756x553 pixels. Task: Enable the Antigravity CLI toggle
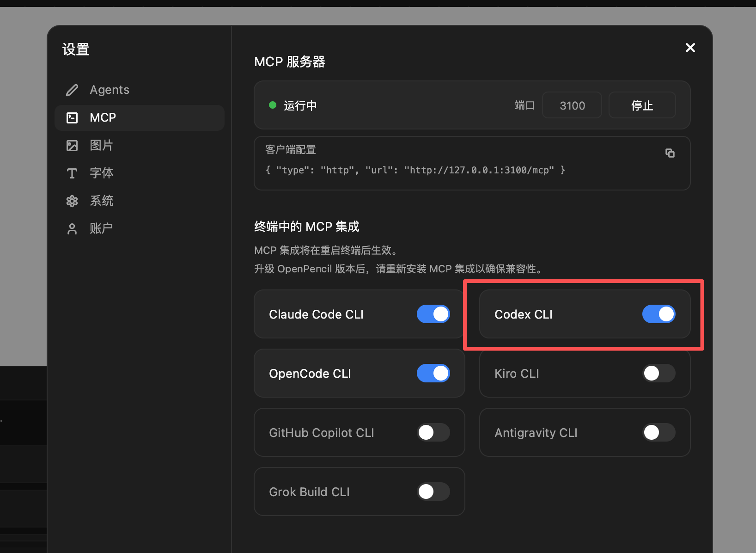(659, 432)
